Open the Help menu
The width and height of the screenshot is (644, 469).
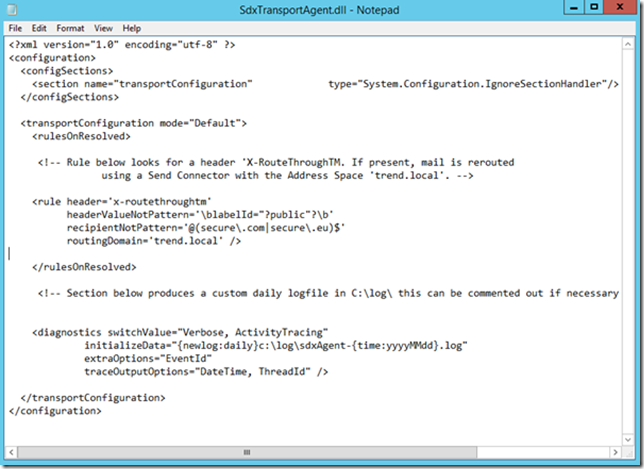pyautogui.click(x=132, y=29)
